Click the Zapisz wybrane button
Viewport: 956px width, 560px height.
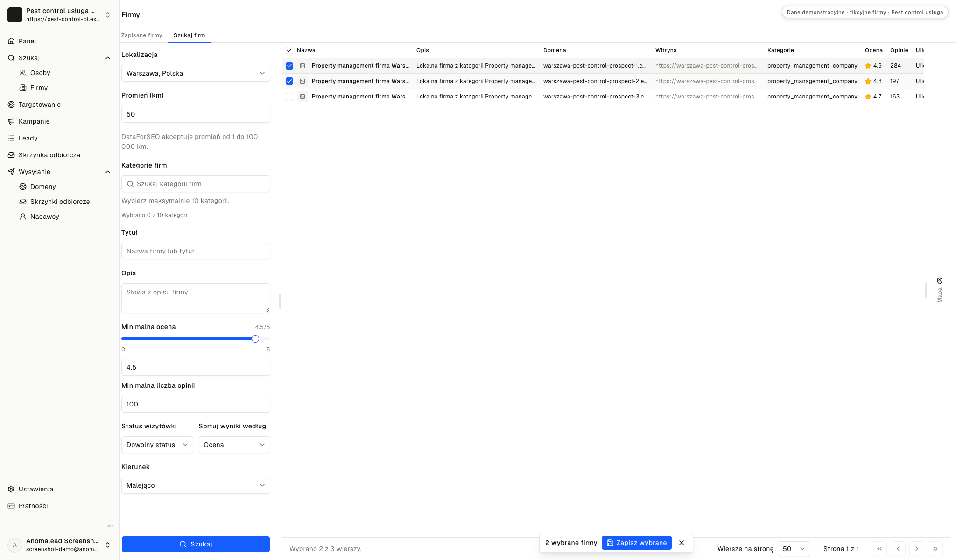637,543
